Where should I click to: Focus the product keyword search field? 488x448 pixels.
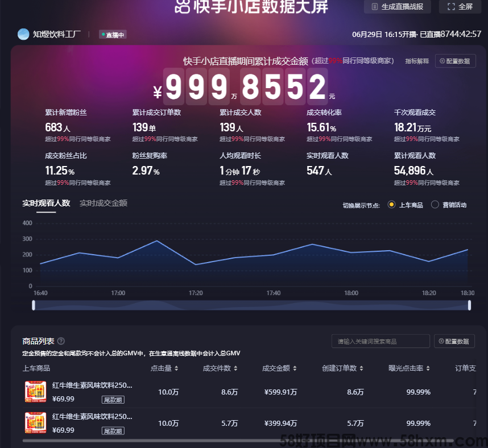[x=381, y=341]
